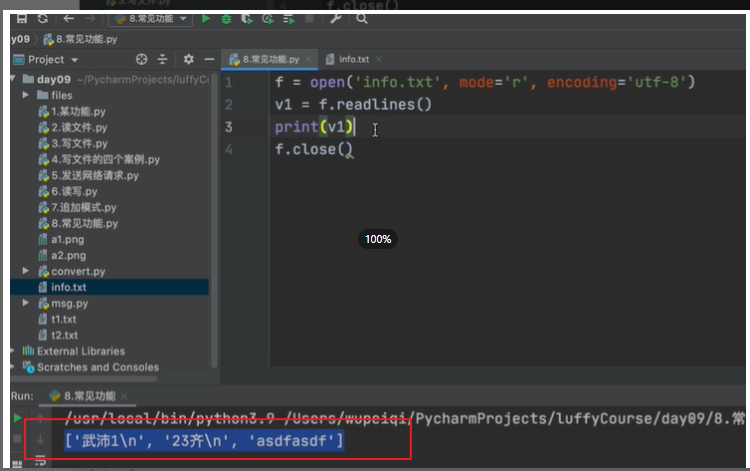Expand Scratches and Consoles node
750x471 pixels.
[12, 367]
